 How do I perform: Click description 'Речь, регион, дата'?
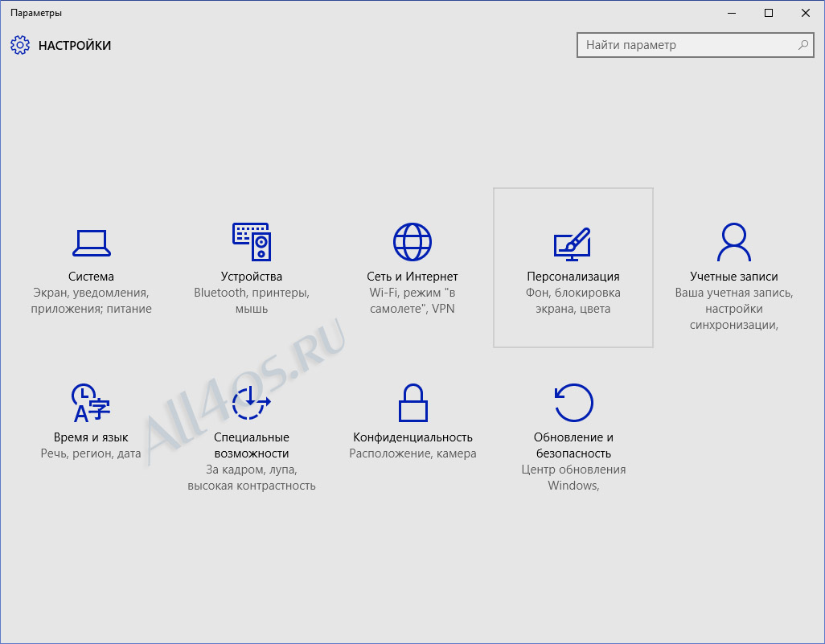click(x=91, y=453)
